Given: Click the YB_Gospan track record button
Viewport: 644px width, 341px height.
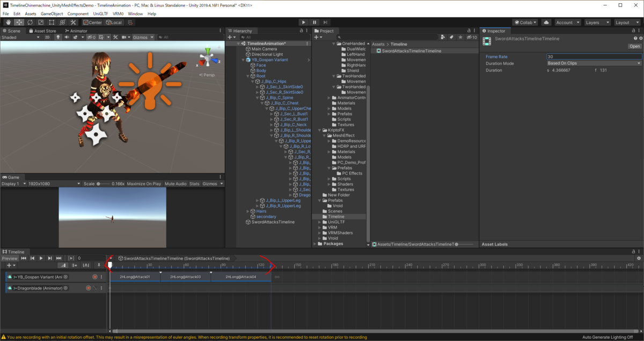Looking at the screenshot, I should [94, 277].
